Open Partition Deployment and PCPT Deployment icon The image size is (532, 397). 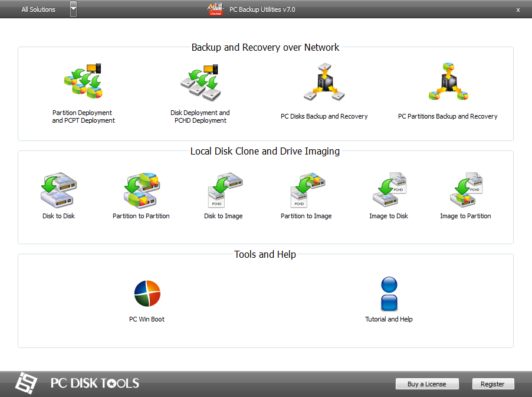pyautogui.click(x=83, y=81)
